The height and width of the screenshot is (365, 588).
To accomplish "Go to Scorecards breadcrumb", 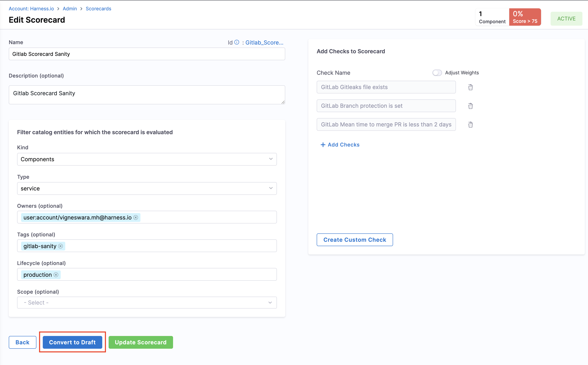I will point(98,9).
